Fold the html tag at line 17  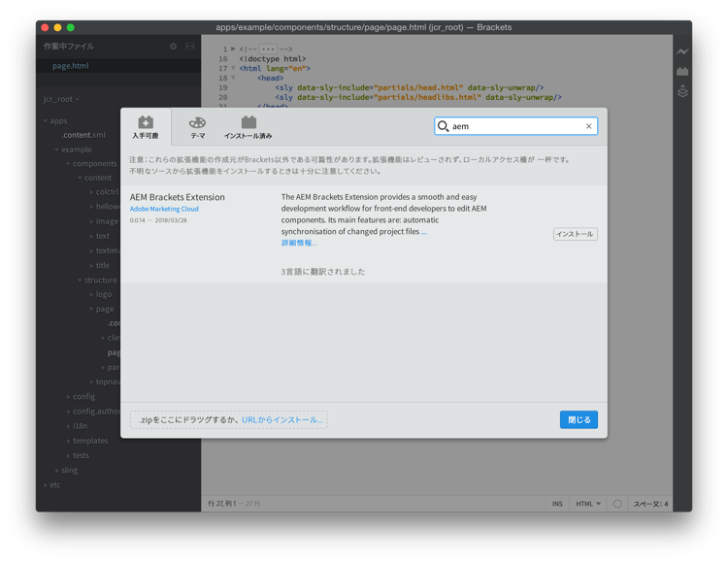pos(233,68)
